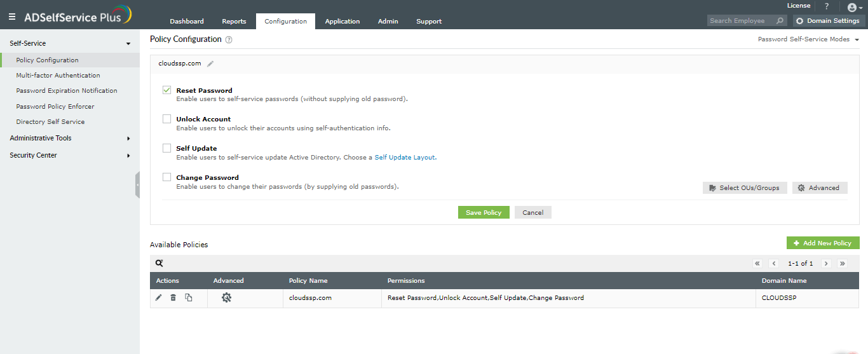Switch to the Application tab

click(342, 21)
